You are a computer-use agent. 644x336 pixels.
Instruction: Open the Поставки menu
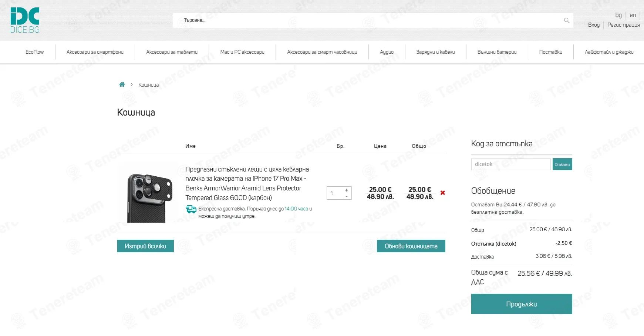(550, 52)
